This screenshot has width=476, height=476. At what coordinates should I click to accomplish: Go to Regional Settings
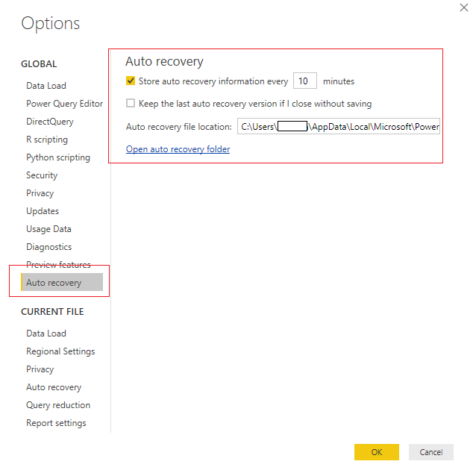60,351
